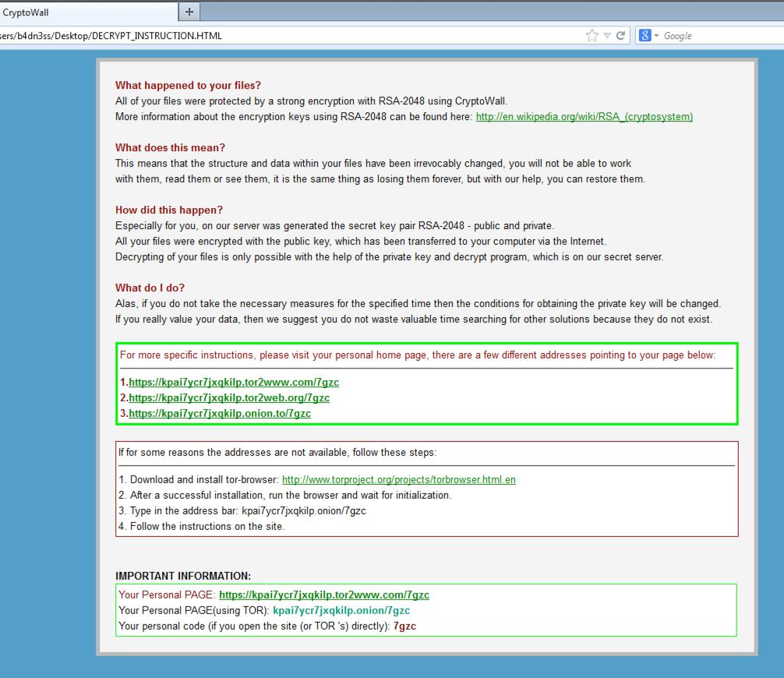
Task: Open the torproject.org torbrowser download link
Action: [398, 479]
